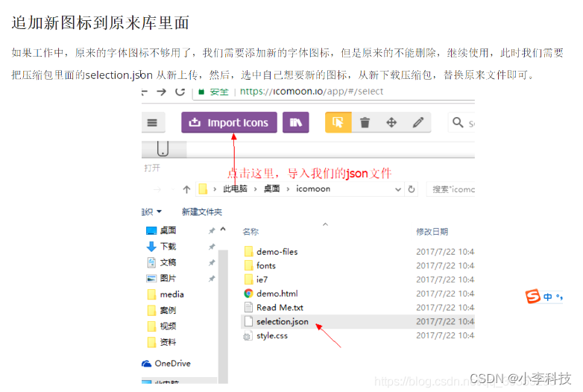Choose the trash Delete tool
The height and width of the screenshot is (392, 583).
[x=365, y=123]
